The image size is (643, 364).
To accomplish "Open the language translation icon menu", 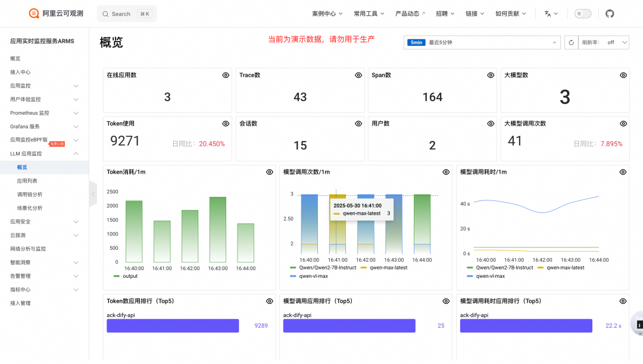I will coord(551,14).
